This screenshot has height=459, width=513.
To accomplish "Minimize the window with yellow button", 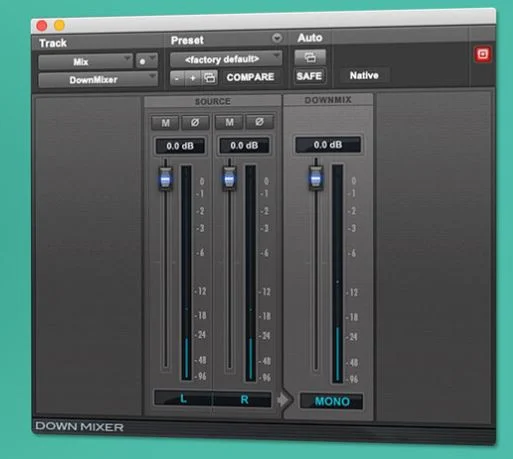I will point(59,25).
